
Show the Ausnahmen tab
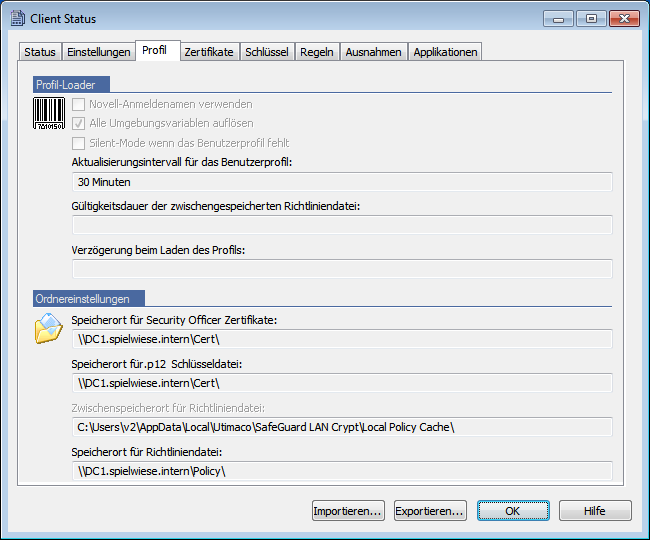tap(374, 52)
